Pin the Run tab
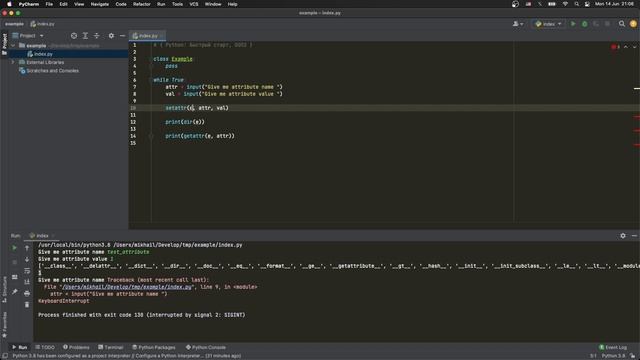This screenshot has height=360, width=640. 14,291
